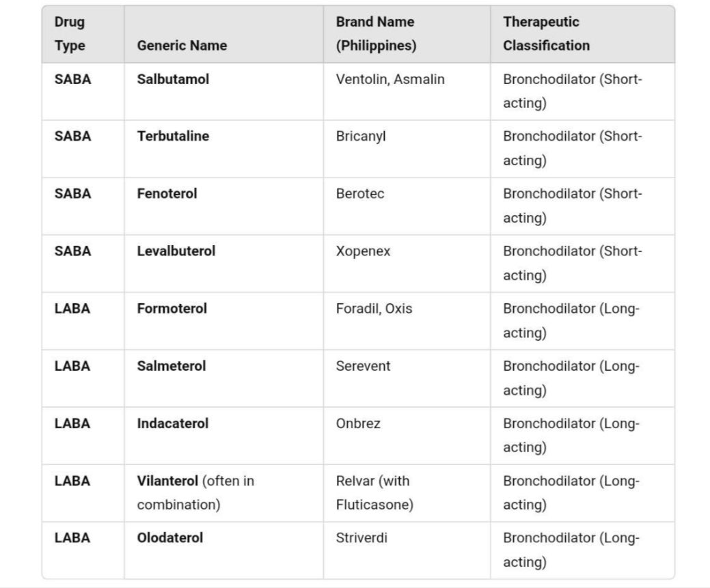Screen dimensions: 710x588
Task: Select the Berotec brand name
Action: pos(360,194)
